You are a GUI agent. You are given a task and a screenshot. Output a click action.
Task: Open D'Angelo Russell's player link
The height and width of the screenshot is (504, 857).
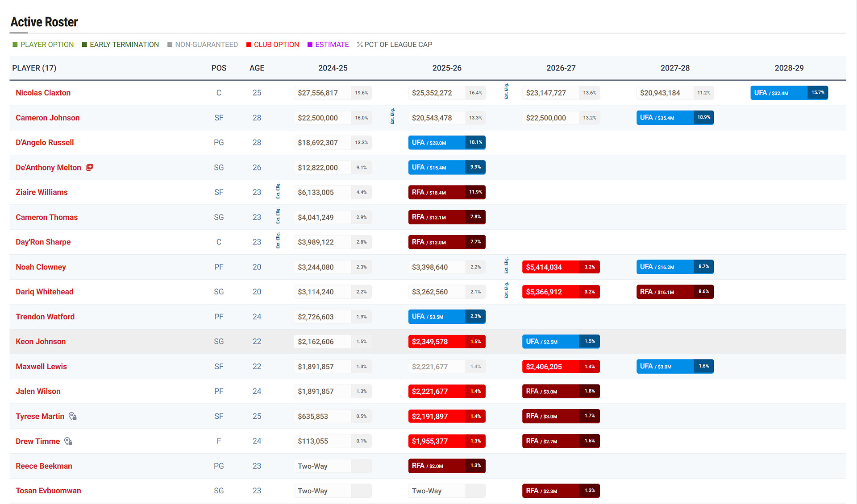click(x=45, y=143)
